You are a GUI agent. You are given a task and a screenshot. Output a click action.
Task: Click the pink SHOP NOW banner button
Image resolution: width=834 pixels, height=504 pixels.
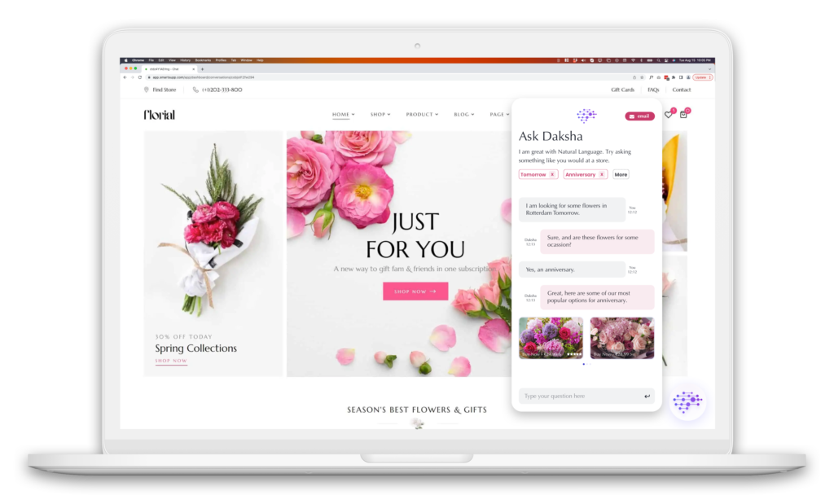coord(415,291)
